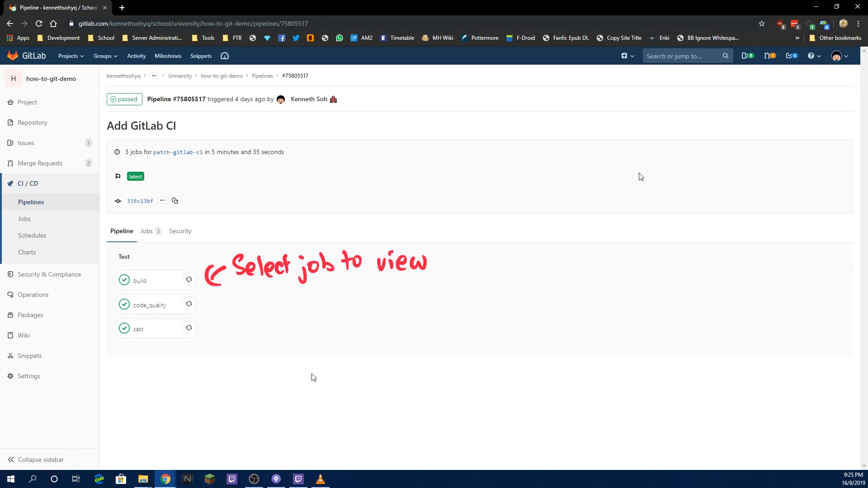Open the Groups dropdown menu
Viewport: 868px width, 488px height.
point(105,56)
